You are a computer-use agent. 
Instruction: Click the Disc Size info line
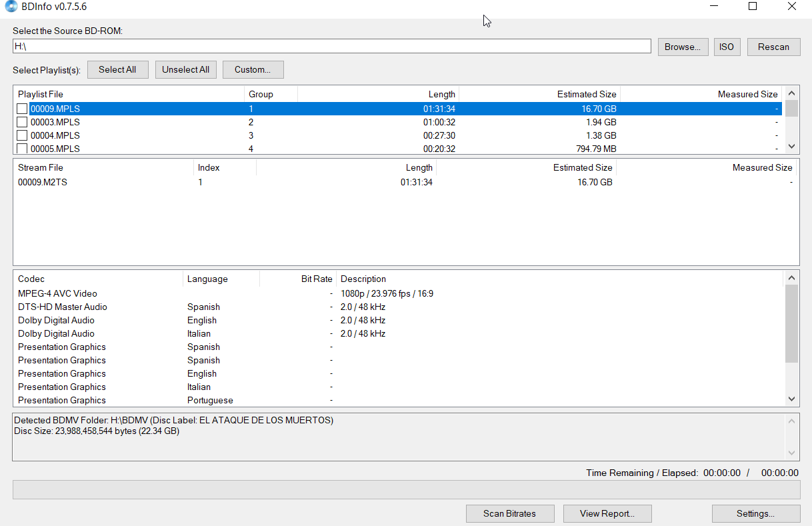[x=97, y=431]
